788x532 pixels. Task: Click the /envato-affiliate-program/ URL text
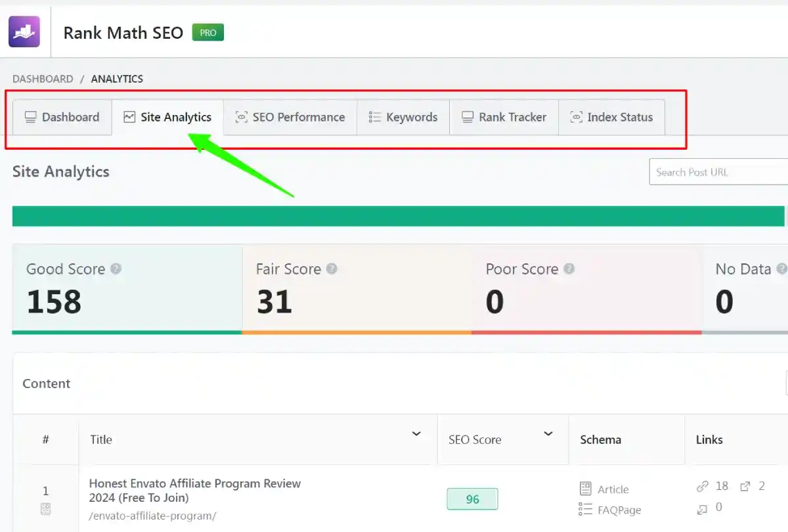pos(152,516)
